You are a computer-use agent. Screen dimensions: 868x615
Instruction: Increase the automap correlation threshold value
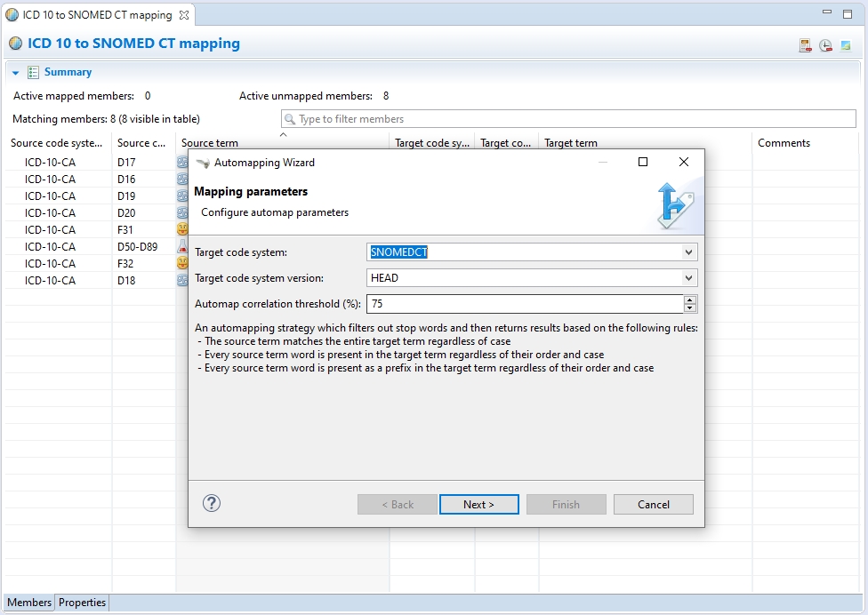click(x=690, y=300)
